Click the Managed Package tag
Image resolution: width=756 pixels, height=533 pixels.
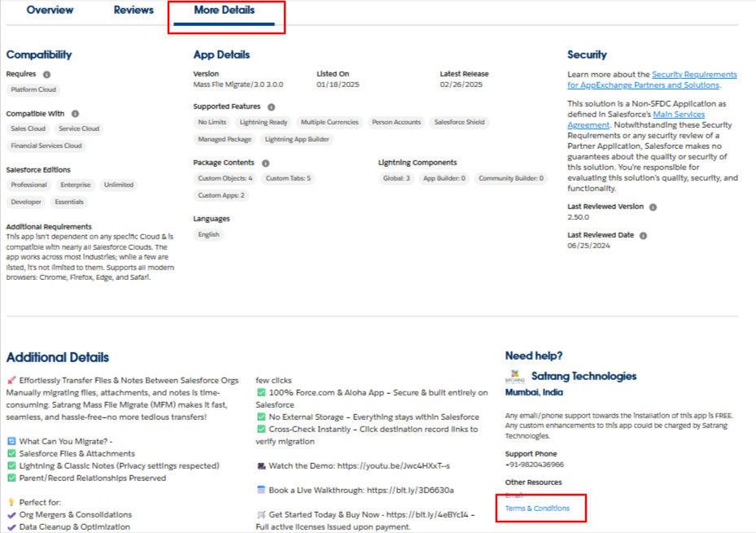coord(225,139)
